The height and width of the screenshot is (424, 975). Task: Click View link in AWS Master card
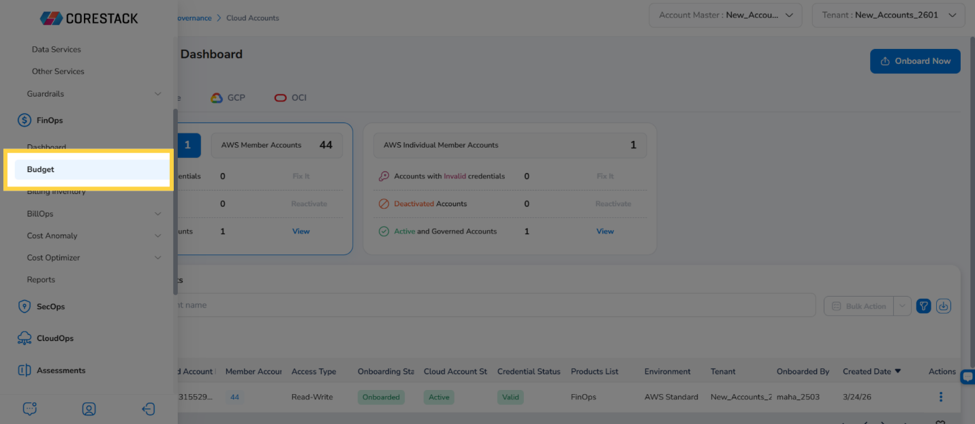click(301, 231)
